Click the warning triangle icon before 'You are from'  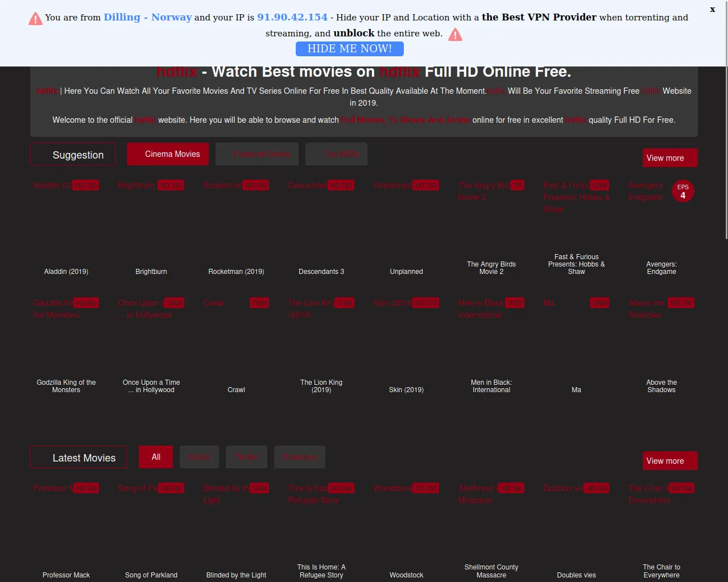coord(35,19)
